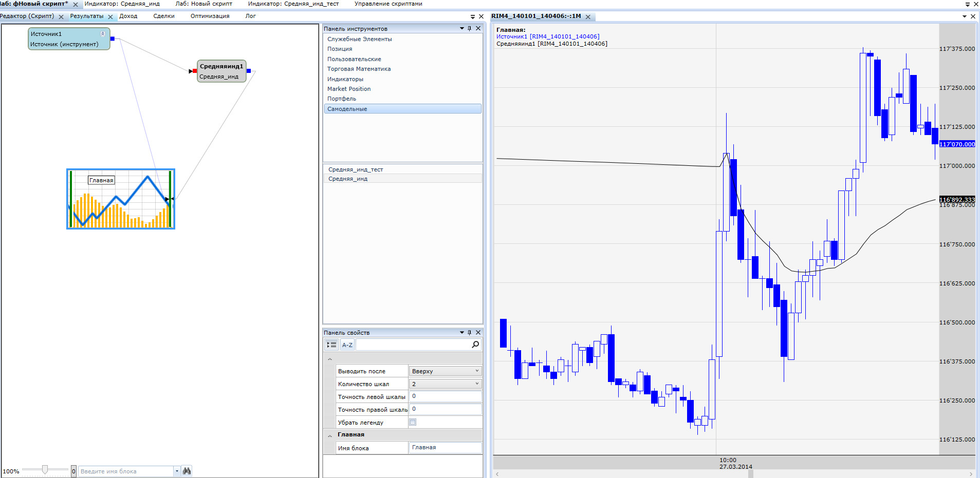Select the Индикаторы category
Image resolution: width=980 pixels, height=478 pixels.
click(345, 79)
